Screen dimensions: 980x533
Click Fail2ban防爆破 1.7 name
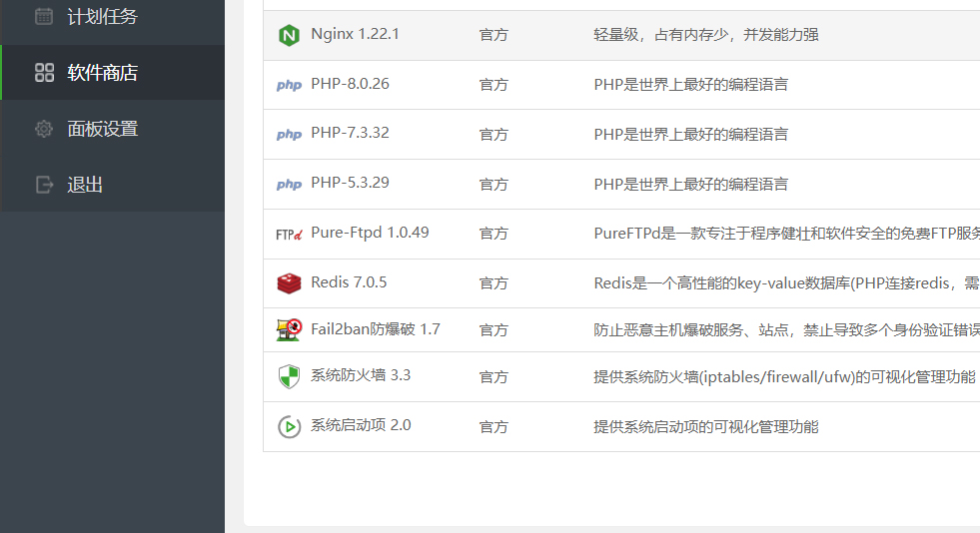click(x=376, y=329)
